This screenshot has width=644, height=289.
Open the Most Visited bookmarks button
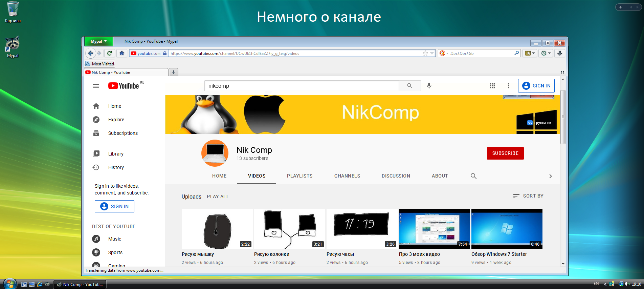point(99,64)
